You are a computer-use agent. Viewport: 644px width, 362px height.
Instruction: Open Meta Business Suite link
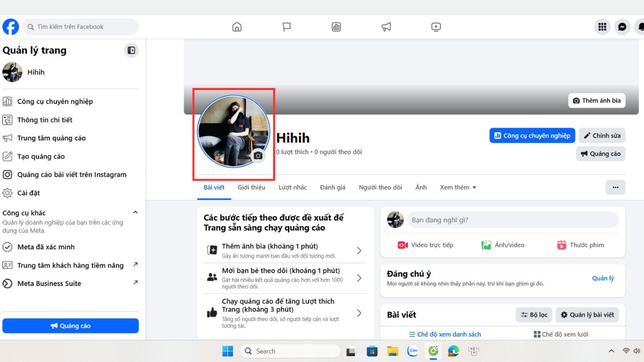(70, 284)
